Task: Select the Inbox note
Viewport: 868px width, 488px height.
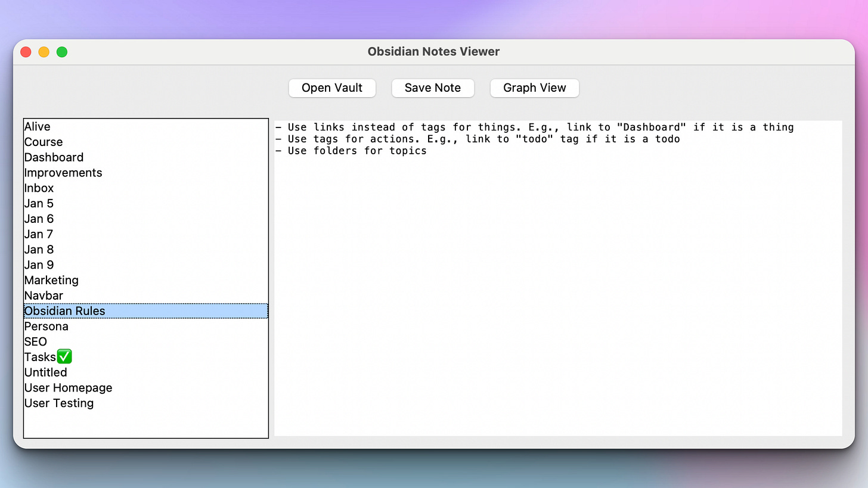Action: pyautogui.click(x=146, y=188)
